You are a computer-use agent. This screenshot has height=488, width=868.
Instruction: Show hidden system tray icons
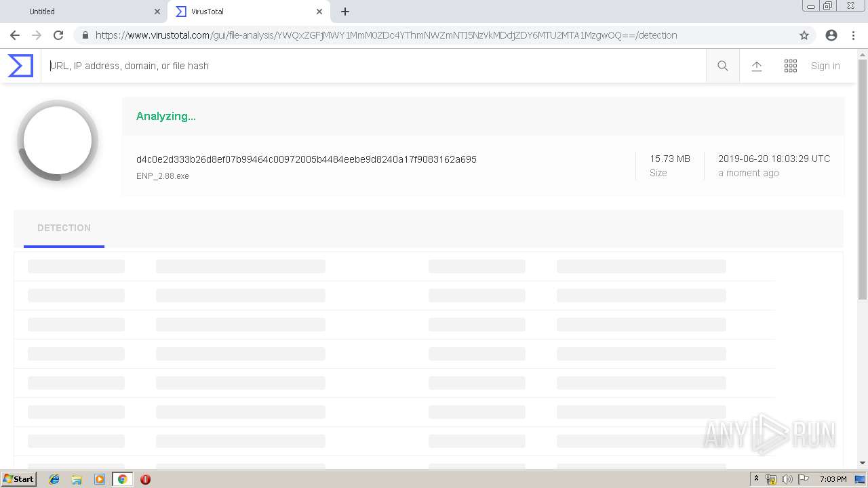pyautogui.click(x=757, y=479)
